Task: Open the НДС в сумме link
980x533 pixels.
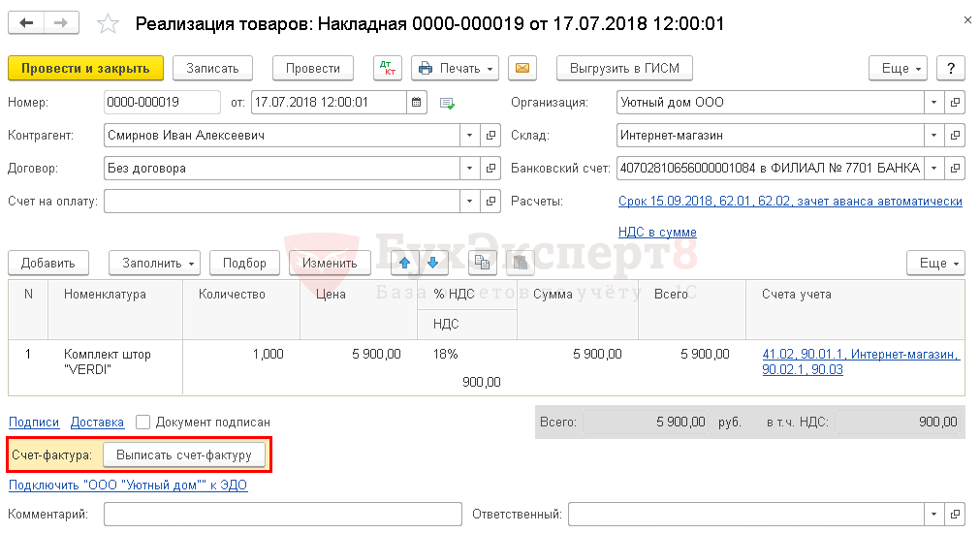Action: (x=657, y=232)
